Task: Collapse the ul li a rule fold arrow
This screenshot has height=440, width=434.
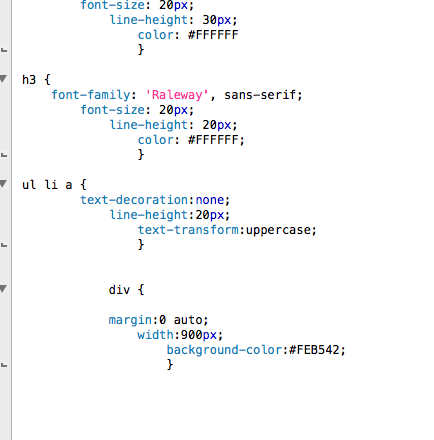Action: pyautogui.click(x=3, y=184)
